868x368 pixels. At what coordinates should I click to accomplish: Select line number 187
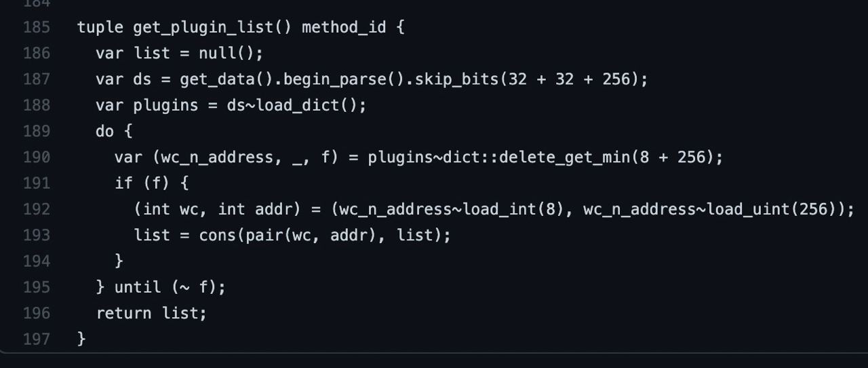point(37,79)
